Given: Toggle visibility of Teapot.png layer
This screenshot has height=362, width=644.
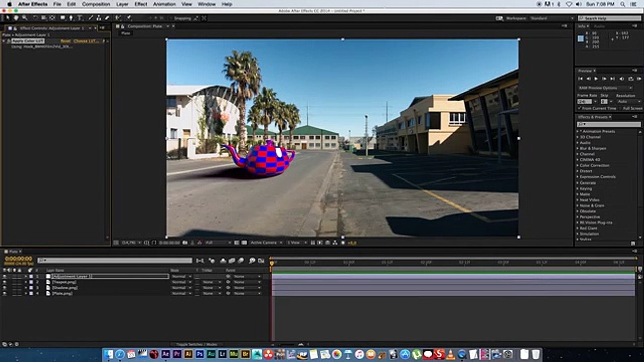Looking at the screenshot, I should [x=5, y=282].
